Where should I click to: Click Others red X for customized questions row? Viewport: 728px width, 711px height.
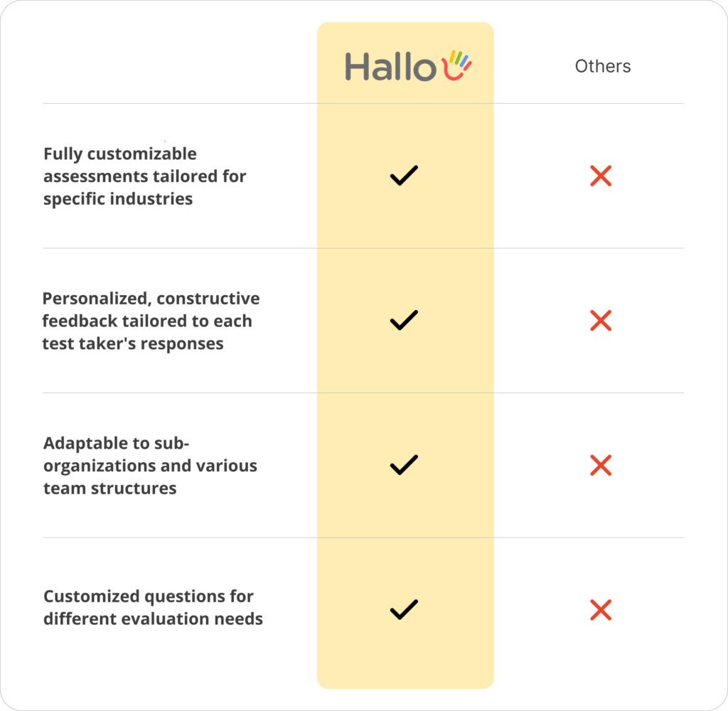601,610
